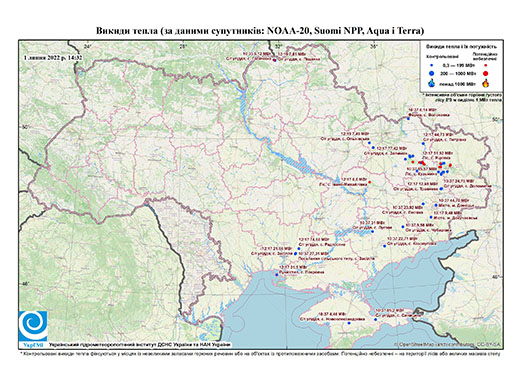Click the large red circle in the legend
This screenshot has width=520, height=368.
(485, 73)
